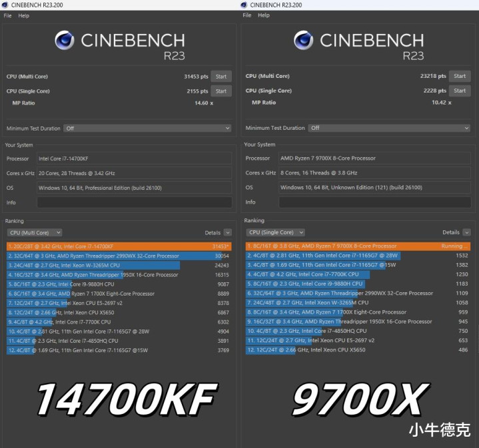Image resolution: width=479 pixels, height=448 pixels.
Task: Click single core score 2228 pts
Action: click(435, 91)
